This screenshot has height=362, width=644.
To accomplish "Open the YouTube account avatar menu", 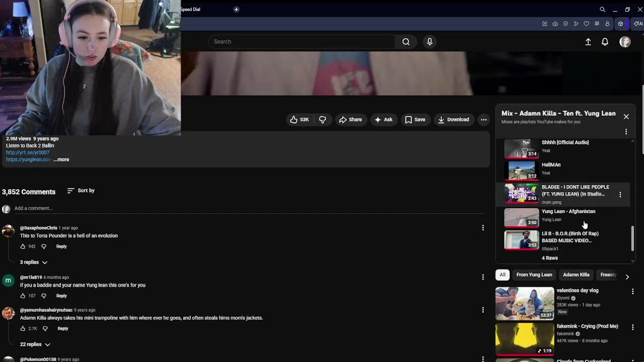I will click(625, 42).
